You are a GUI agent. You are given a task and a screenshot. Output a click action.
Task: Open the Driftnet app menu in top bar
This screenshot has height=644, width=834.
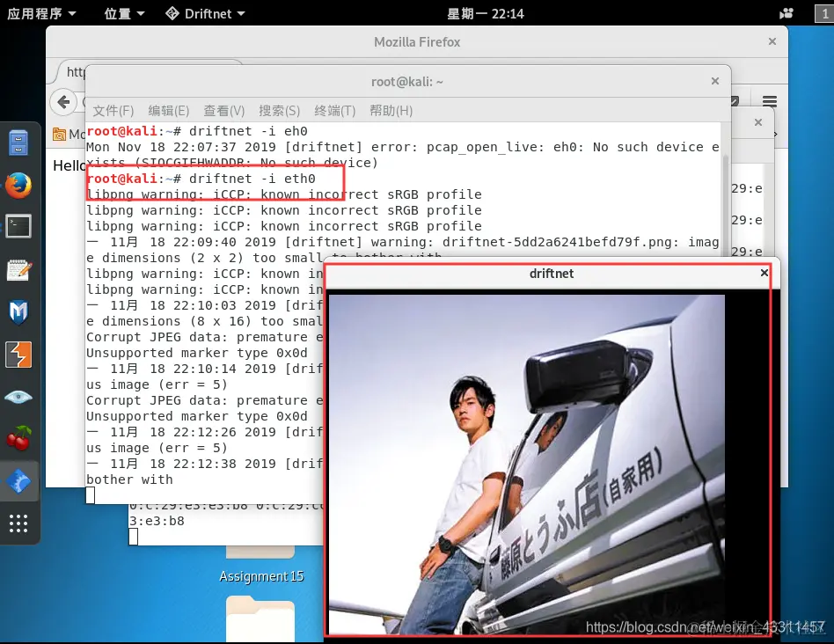[x=205, y=13]
